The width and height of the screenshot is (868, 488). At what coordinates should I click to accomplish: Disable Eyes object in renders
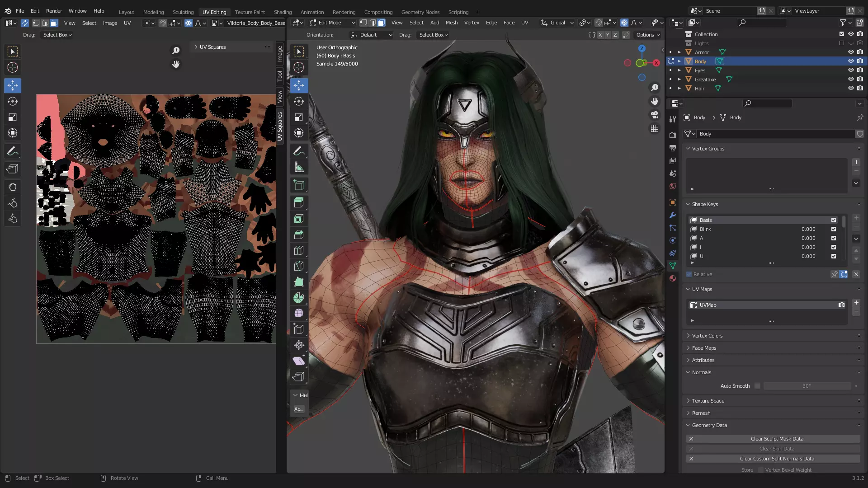pyautogui.click(x=860, y=70)
